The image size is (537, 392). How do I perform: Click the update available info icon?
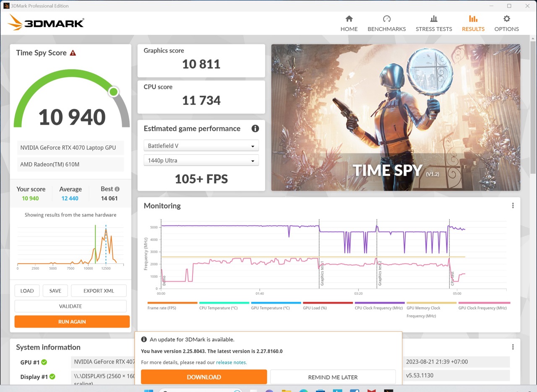pos(144,340)
